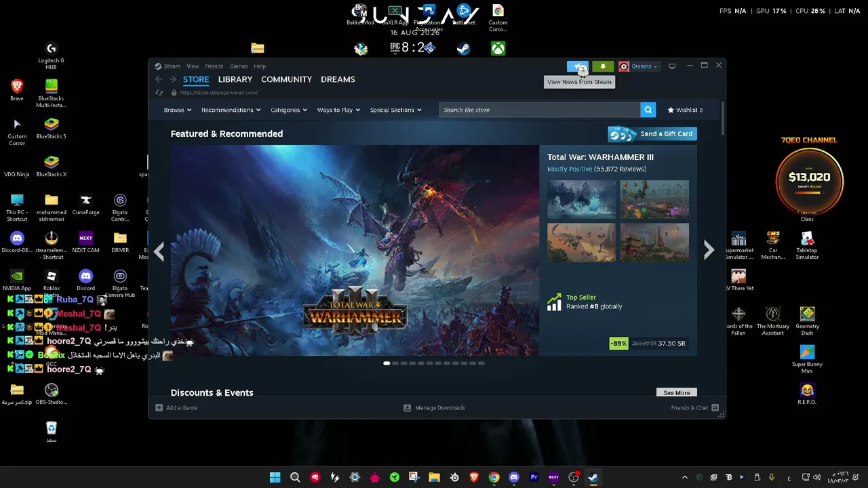Open Chrome from the taskbar
Image resolution: width=868 pixels, height=488 pixels.
(x=494, y=477)
